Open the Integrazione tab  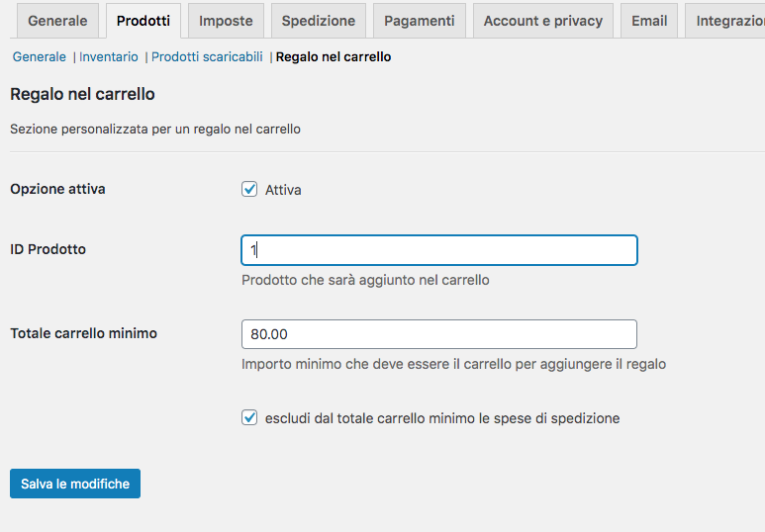(x=725, y=21)
